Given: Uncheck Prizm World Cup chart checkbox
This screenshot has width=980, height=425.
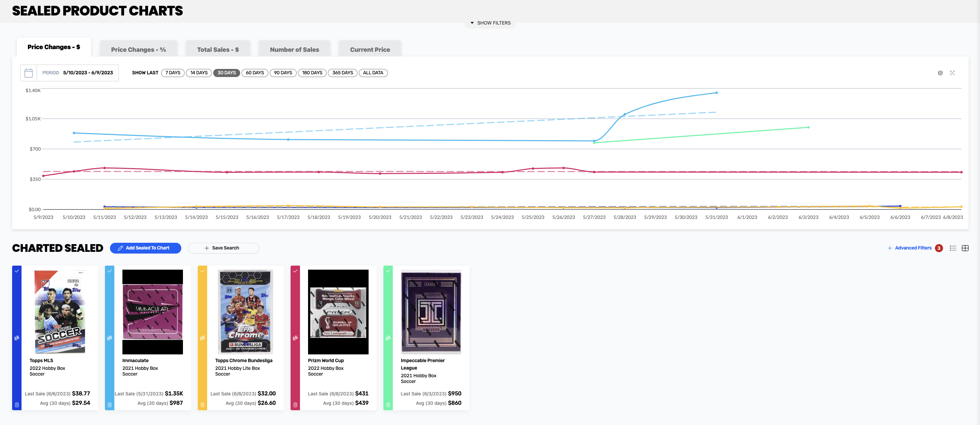Looking at the screenshot, I should [x=295, y=271].
